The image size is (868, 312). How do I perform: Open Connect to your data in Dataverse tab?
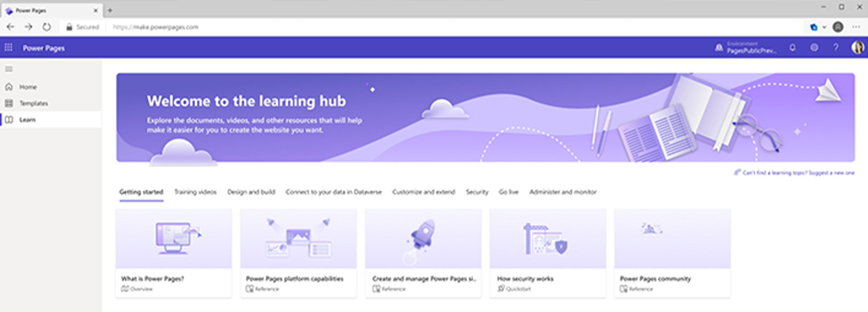pyautogui.click(x=334, y=192)
